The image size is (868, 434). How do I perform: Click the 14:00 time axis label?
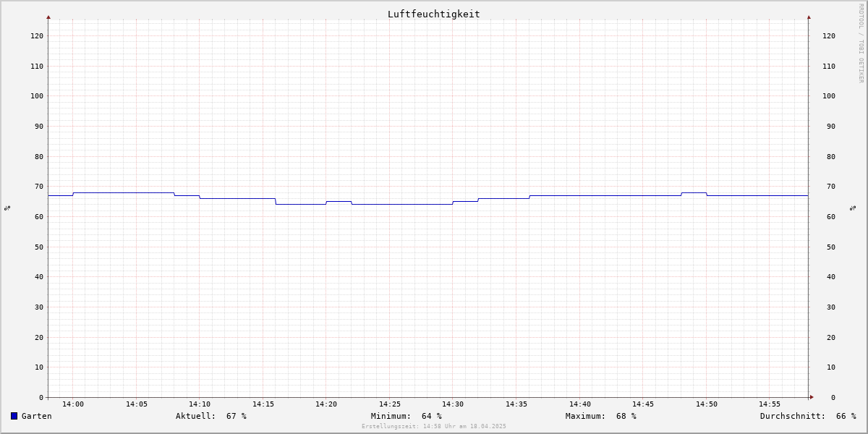coord(73,404)
